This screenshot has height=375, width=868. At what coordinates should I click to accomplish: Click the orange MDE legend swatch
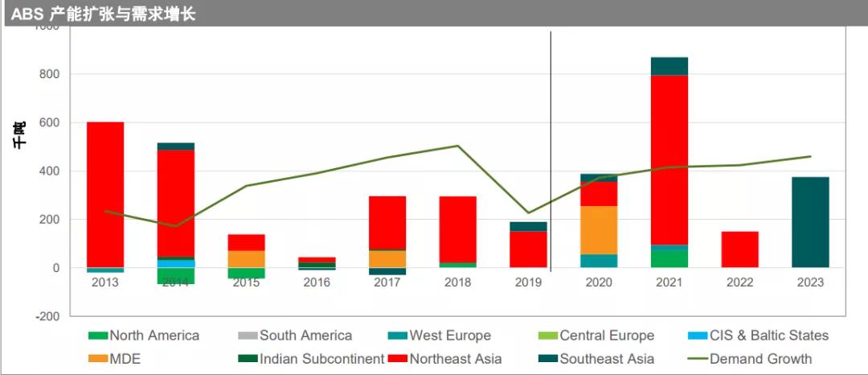click(x=98, y=359)
